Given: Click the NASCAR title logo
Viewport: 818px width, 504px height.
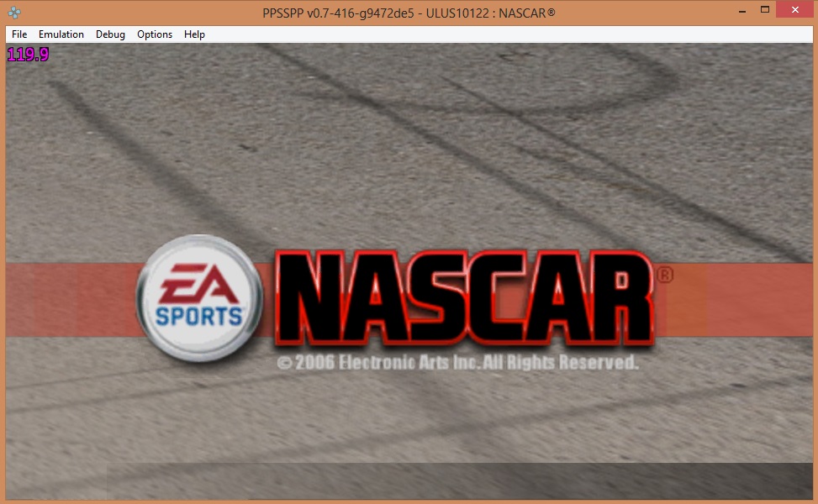Looking at the screenshot, I should (x=465, y=298).
